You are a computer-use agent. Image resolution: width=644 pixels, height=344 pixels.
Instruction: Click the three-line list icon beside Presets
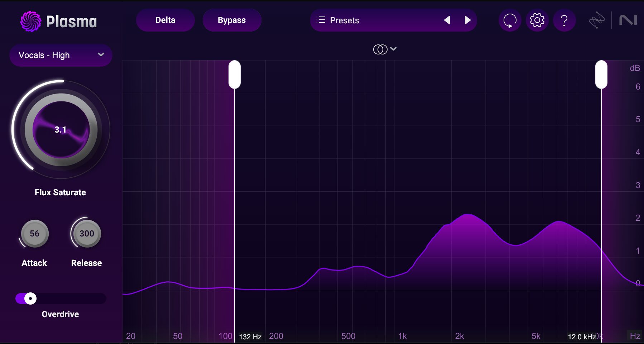click(x=321, y=20)
